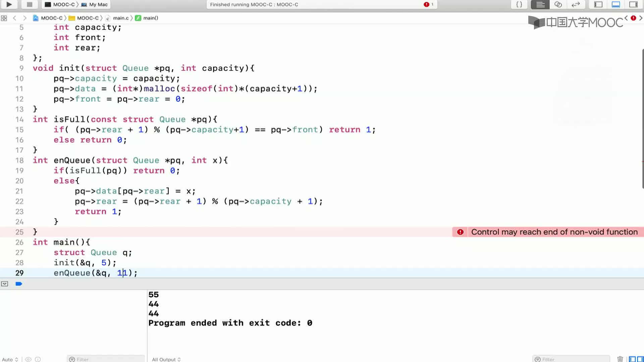Image resolution: width=644 pixels, height=362 pixels.
Task: Click 'int capacity;' on line 5
Action: [88, 27]
